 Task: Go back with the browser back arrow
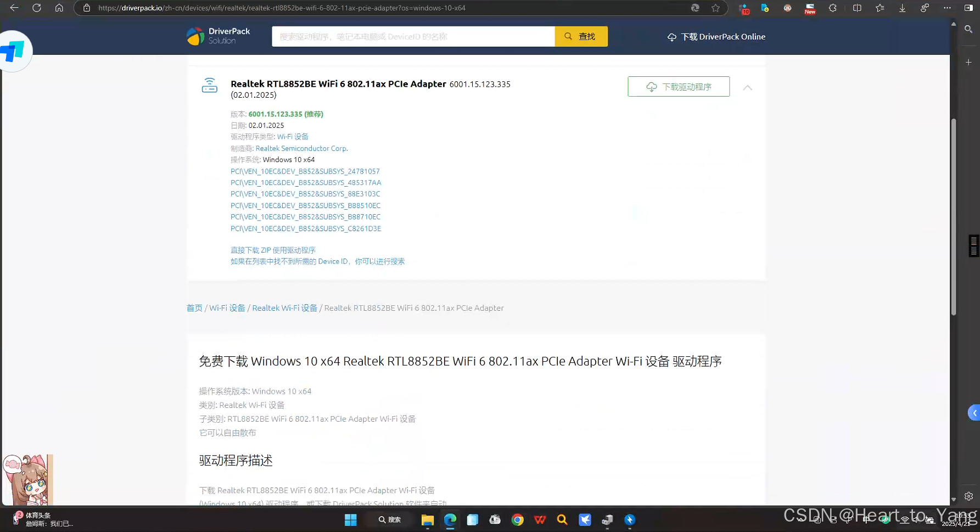[14, 8]
